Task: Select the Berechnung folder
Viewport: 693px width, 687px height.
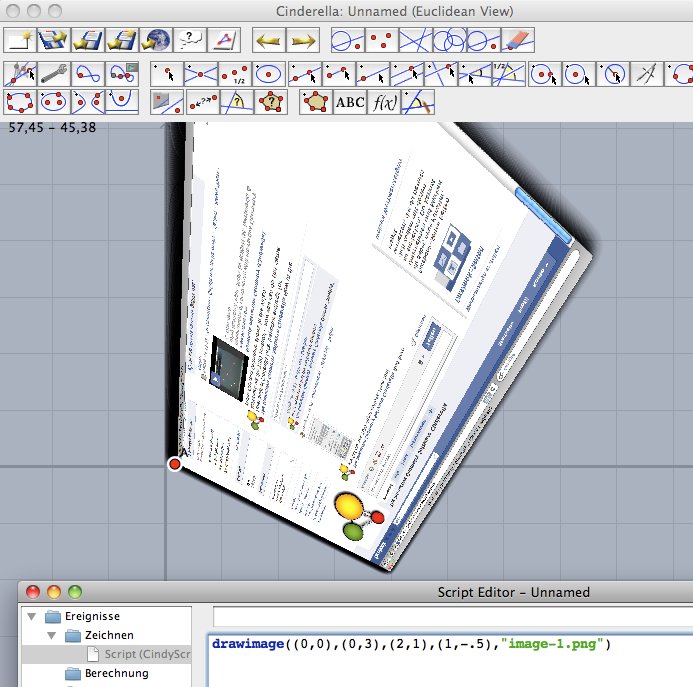Action: 107,673
